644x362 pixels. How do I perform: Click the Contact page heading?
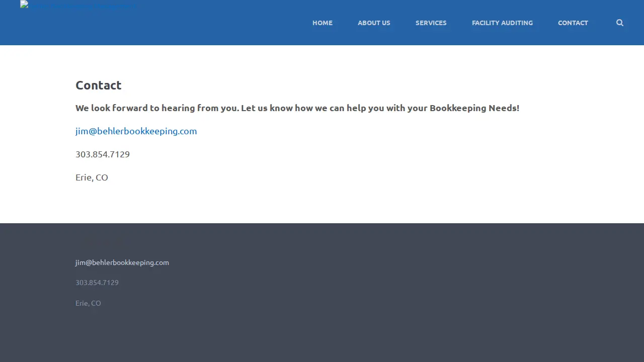[x=99, y=85]
